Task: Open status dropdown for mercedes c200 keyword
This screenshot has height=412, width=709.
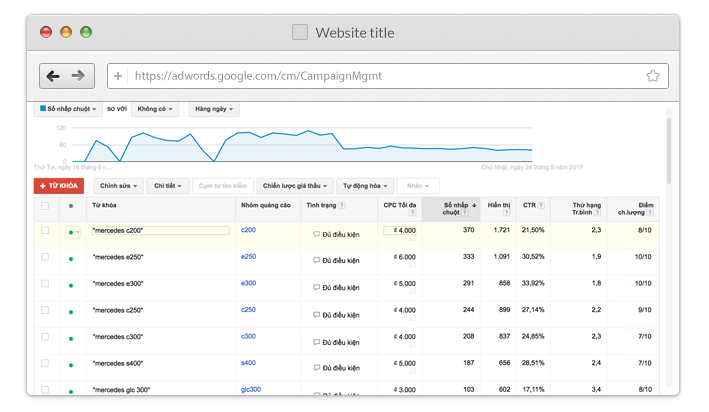Action: 73,232
